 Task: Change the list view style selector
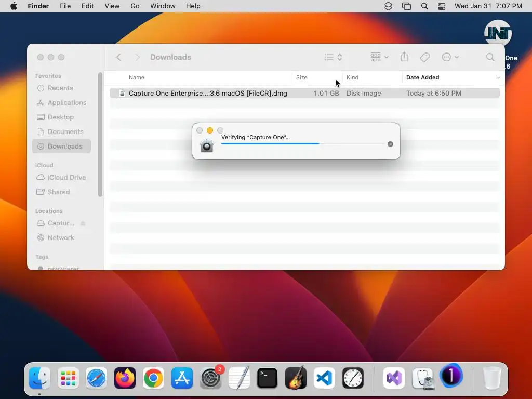[x=333, y=57]
